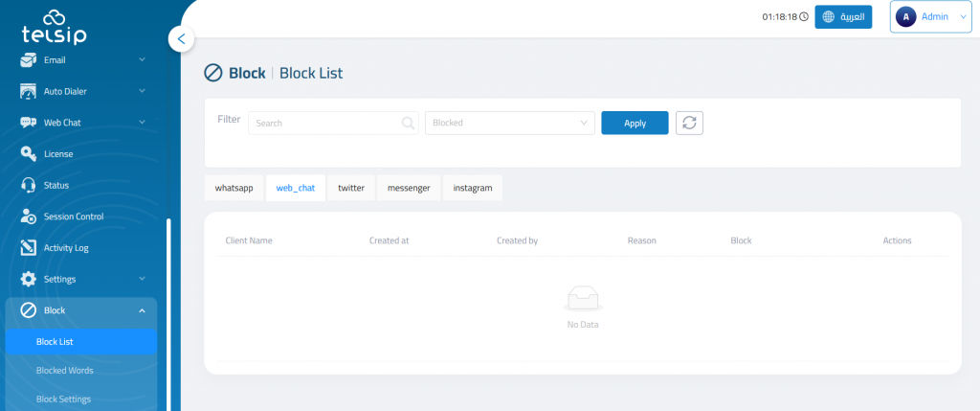The width and height of the screenshot is (980, 411).
Task: Open License from the key icon
Action: click(x=29, y=153)
